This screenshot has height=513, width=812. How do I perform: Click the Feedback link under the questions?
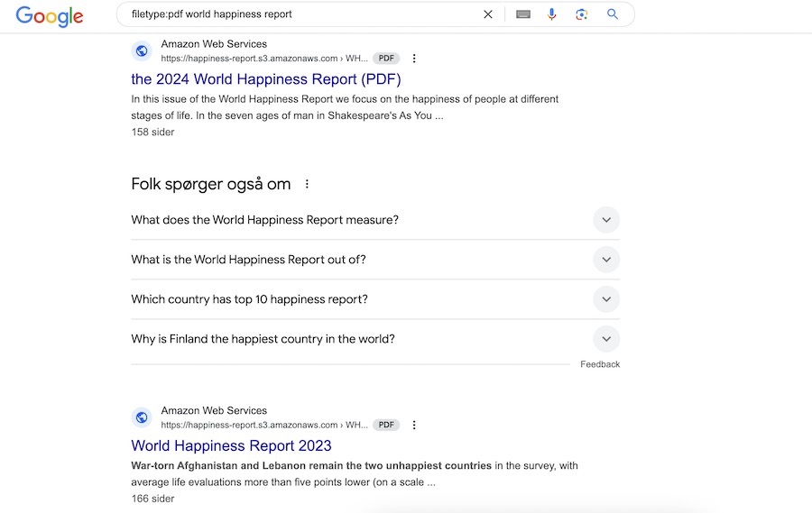tap(600, 364)
